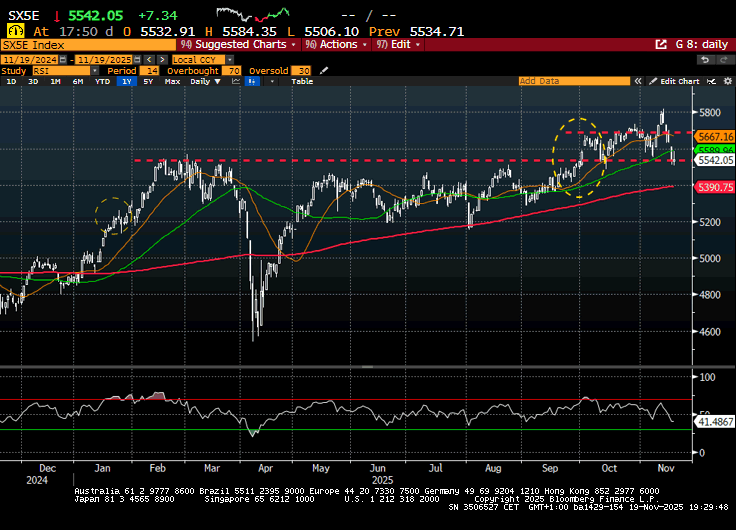Click the undo arrow icon

point(704,59)
